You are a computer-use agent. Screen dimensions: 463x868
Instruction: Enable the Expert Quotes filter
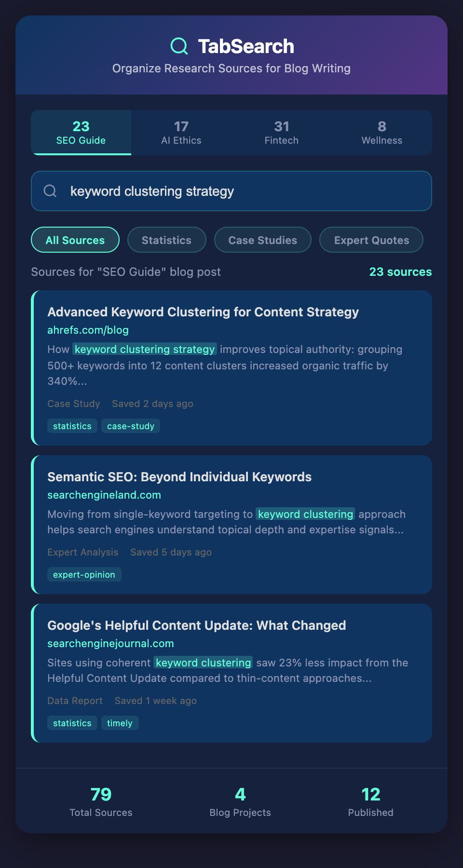(371, 240)
